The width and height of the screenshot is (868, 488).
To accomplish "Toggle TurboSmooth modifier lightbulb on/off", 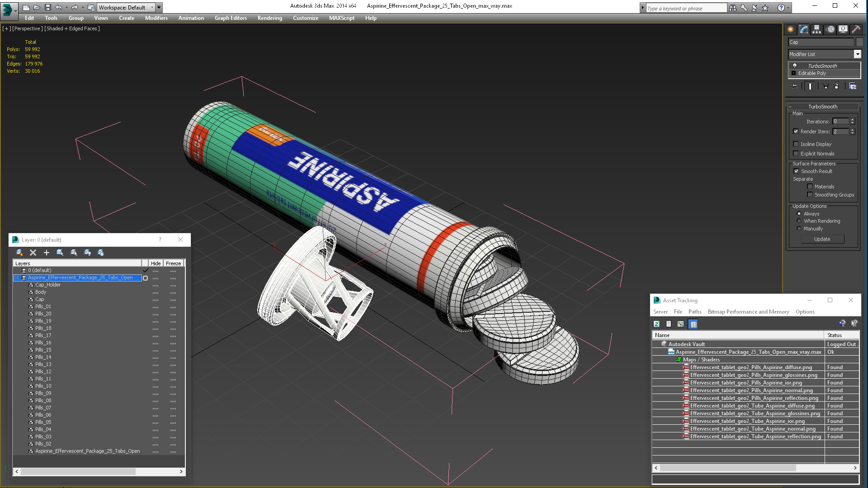I will 795,66.
